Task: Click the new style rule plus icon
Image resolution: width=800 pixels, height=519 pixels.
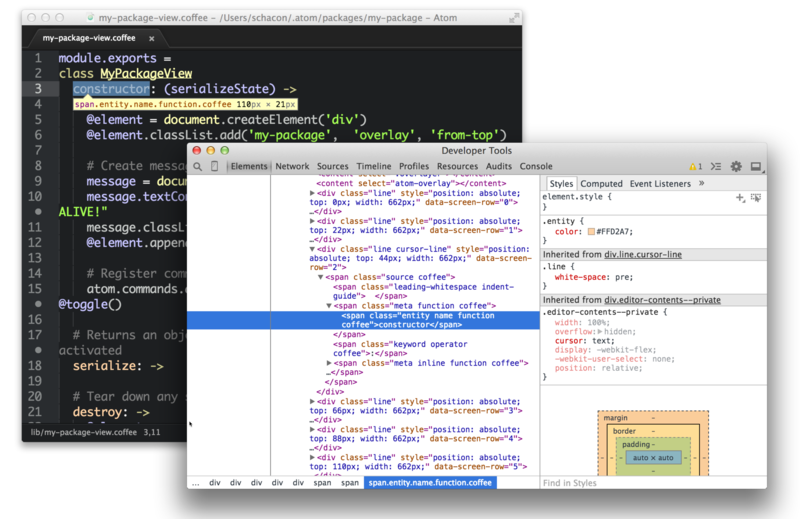Action: (740, 198)
